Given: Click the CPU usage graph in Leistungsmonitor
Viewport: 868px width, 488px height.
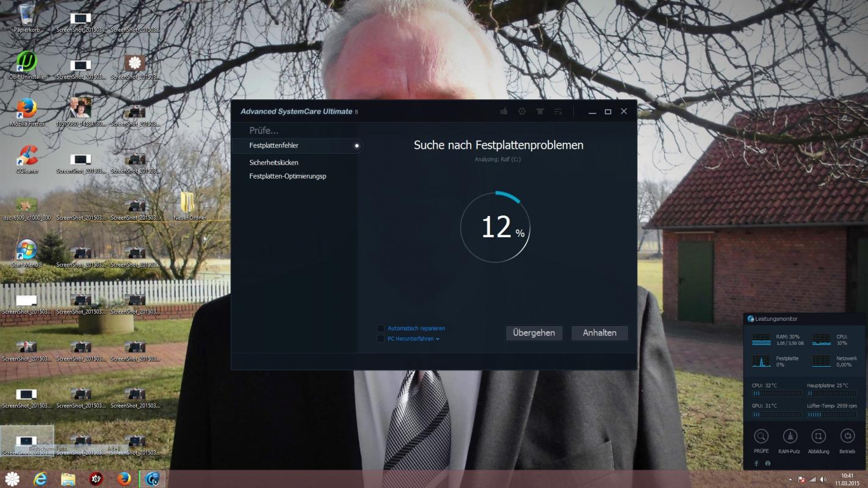Looking at the screenshot, I should point(822,340).
